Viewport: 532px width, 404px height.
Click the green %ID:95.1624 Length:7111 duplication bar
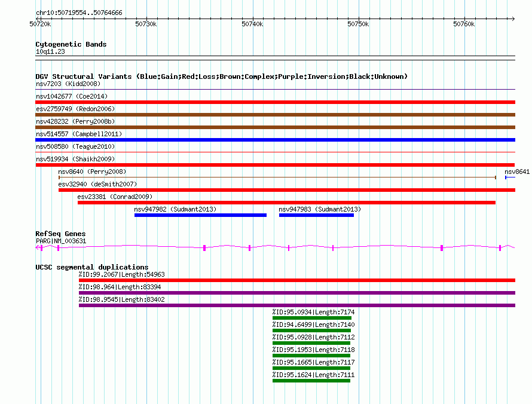311,381
